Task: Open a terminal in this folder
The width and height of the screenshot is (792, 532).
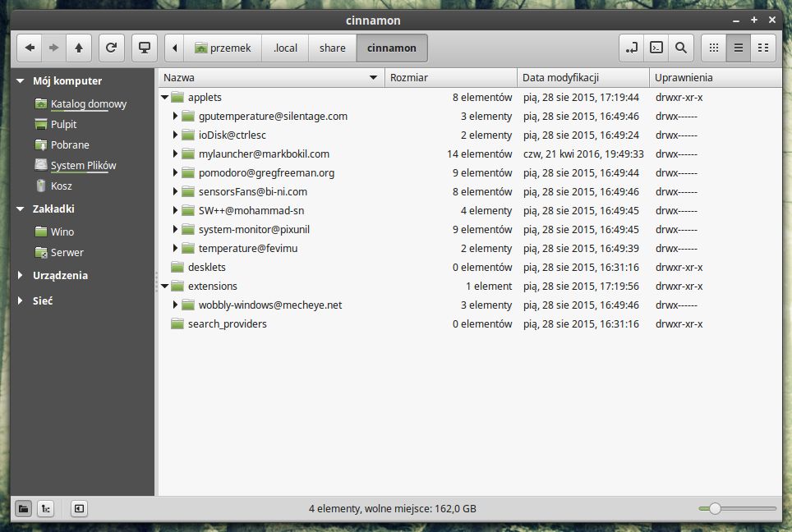Action: click(x=656, y=48)
